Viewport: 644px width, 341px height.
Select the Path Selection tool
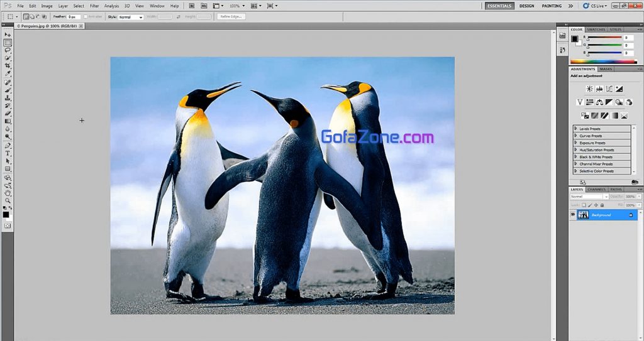pyautogui.click(x=8, y=161)
